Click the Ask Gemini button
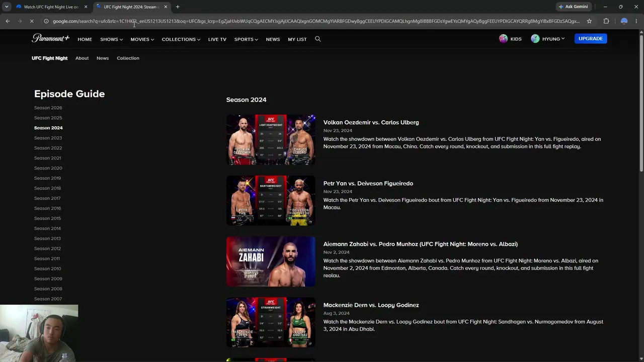The width and height of the screenshot is (644, 362). (x=573, y=7)
